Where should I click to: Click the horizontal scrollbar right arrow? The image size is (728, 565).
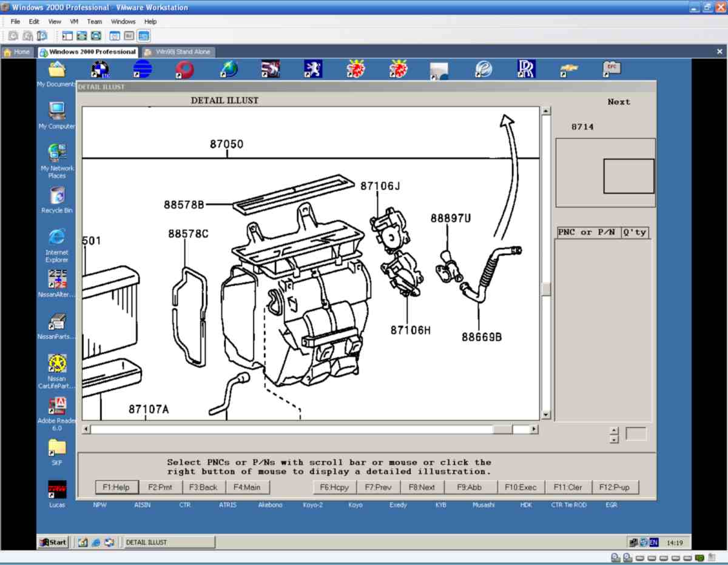(x=534, y=429)
